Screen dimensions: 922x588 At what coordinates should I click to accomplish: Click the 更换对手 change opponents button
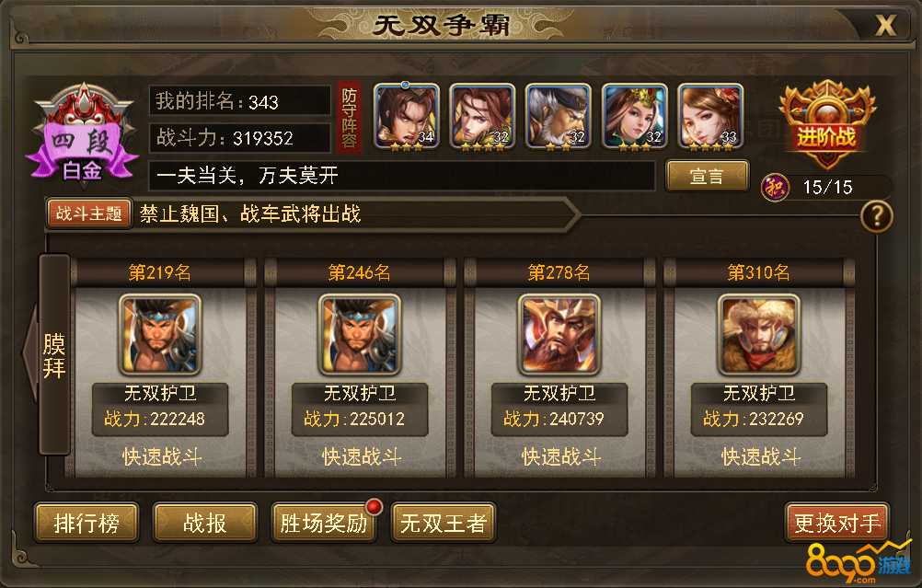837,522
